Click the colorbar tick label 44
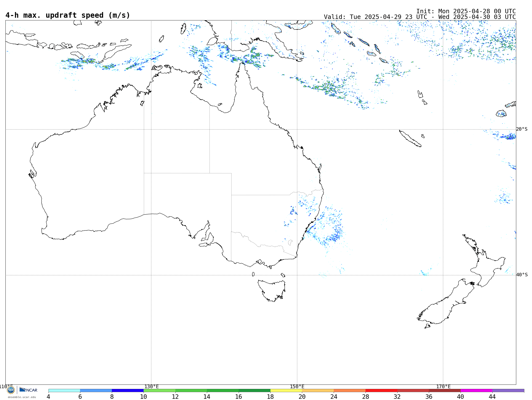The image size is (532, 400). click(x=492, y=397)
